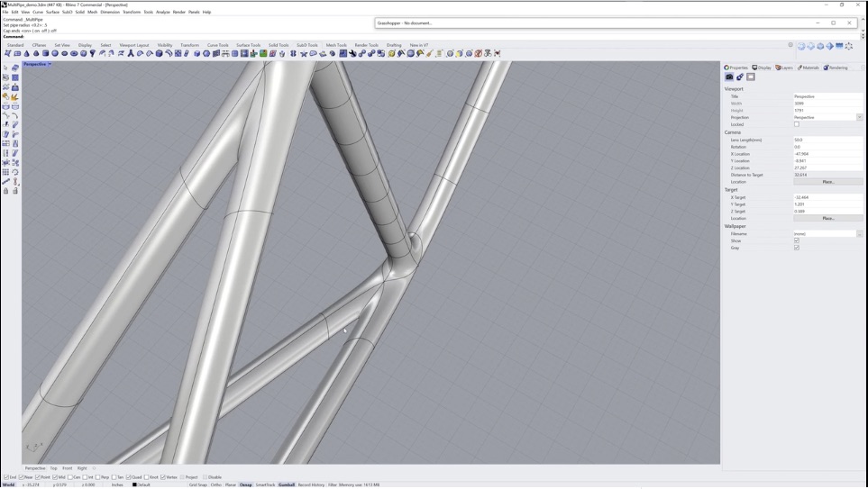This screenshot has height=489, width=868.
Task: Click the gear options icon above the panel
Action: [790, 45]
